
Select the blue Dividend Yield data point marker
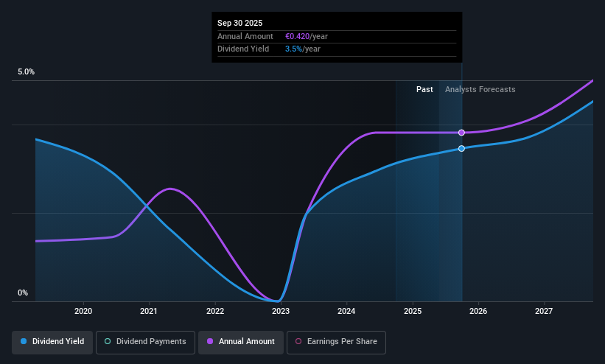click(x=461, y=149)
